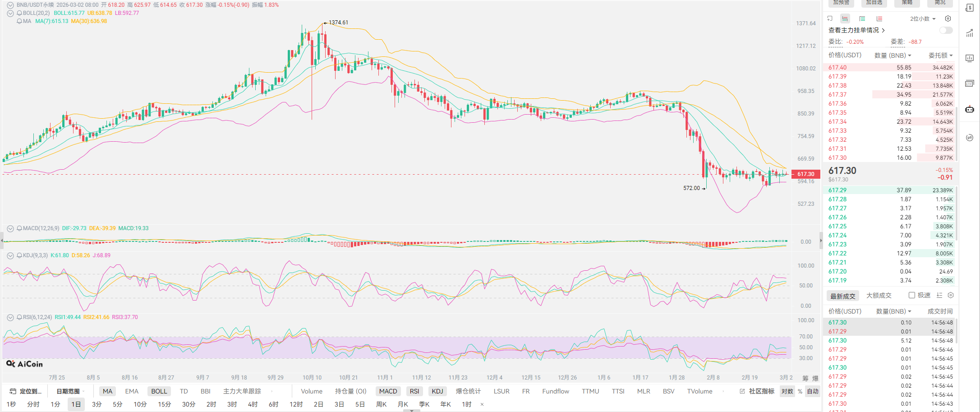Show only sell orders (red list icon)
Screen dimensions: 980x412
[879, 19]
